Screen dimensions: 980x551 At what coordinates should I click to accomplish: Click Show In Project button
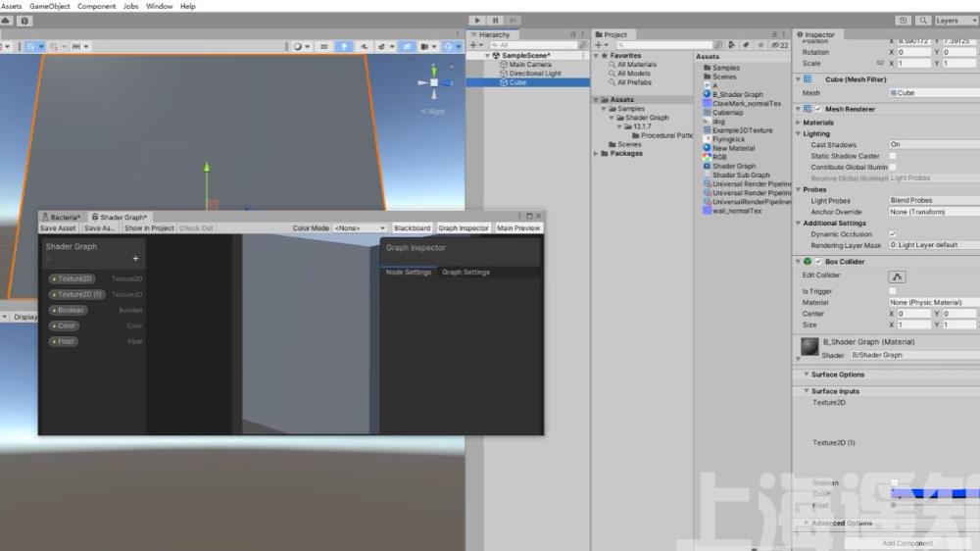pos(149,228)
